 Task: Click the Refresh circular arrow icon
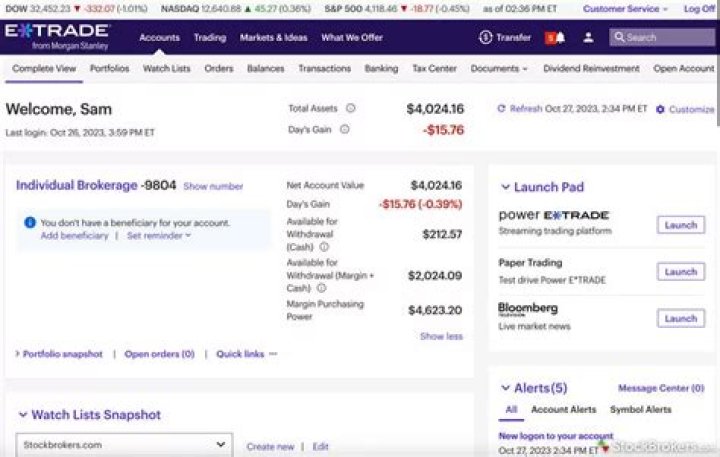[501, 108]
